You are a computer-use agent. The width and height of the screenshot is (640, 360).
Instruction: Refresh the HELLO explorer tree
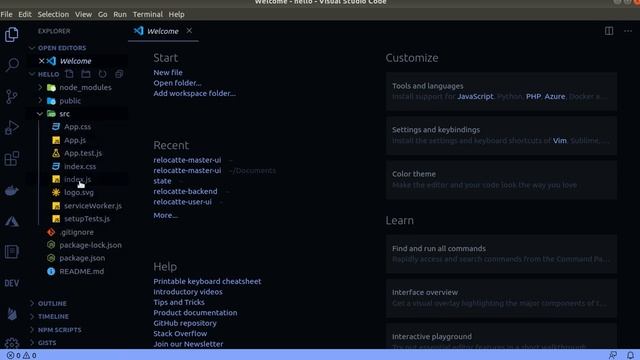tap(102, 74)
